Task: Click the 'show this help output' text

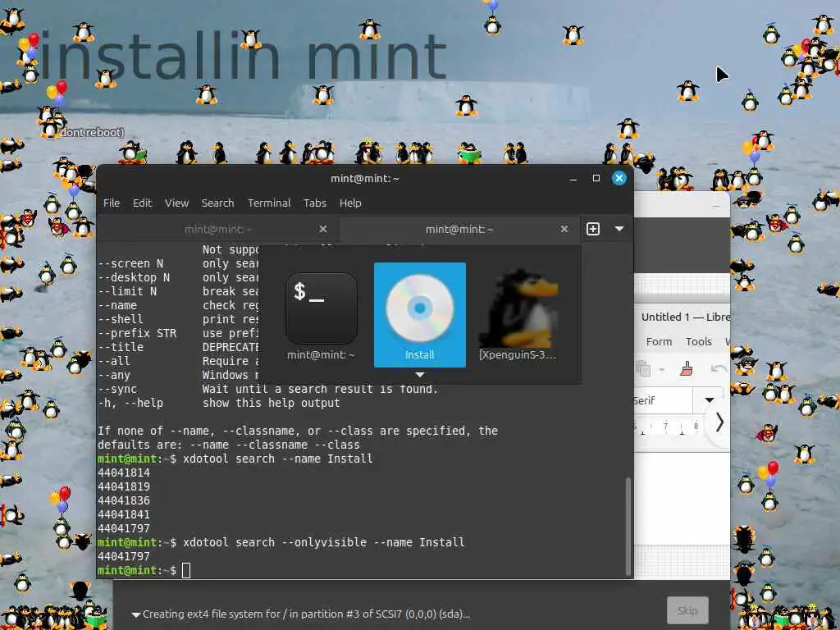Action: point(271,403)
